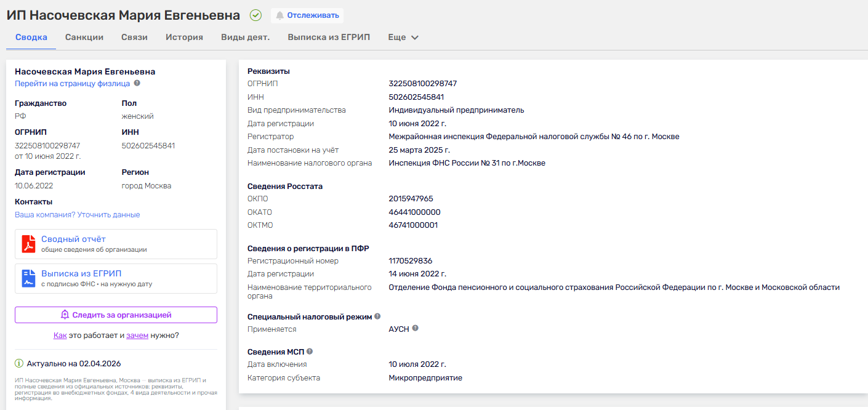Viewport: 868px width, 410px height.
Task: Open the help icon next to АУСН
Action: tap(415, 328)
